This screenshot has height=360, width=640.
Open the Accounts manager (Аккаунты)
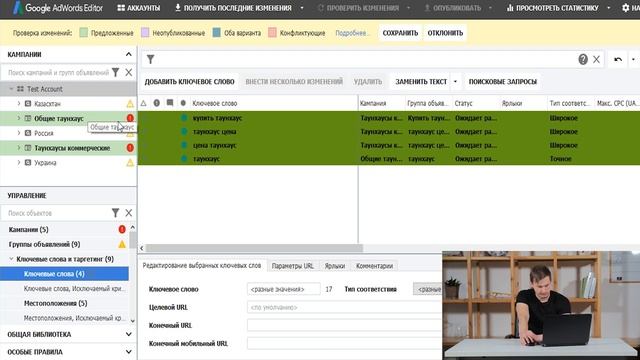pyautogui.click(x=139, y=8)
